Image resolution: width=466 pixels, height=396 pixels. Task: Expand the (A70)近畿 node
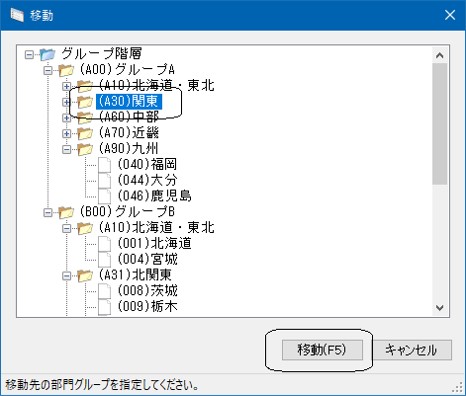(67, 134)
